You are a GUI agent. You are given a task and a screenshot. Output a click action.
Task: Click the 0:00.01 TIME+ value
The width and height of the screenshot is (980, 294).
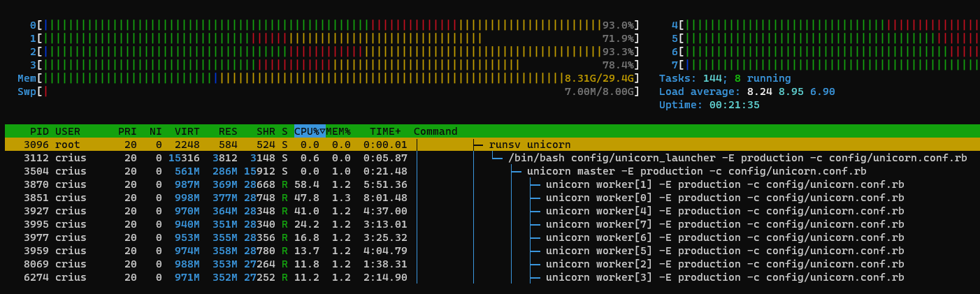click(385, 145)
